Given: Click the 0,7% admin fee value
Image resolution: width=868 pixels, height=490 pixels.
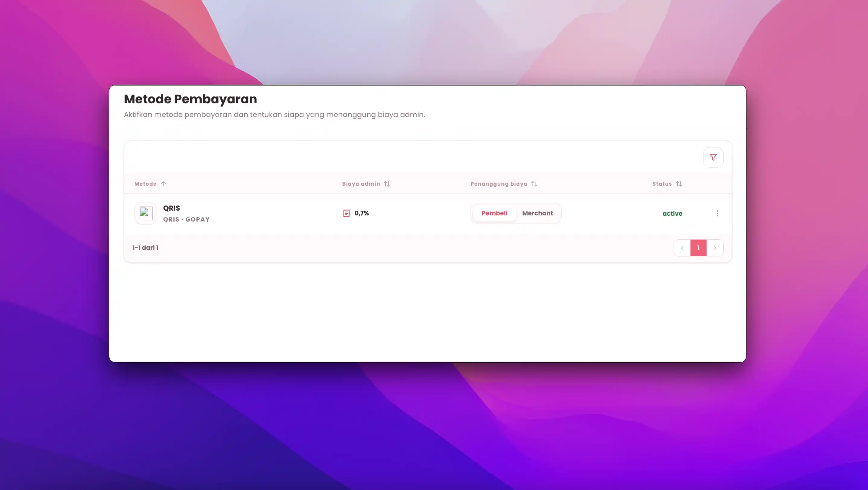Looking at the screenshot, I should (x=362, y=213).
